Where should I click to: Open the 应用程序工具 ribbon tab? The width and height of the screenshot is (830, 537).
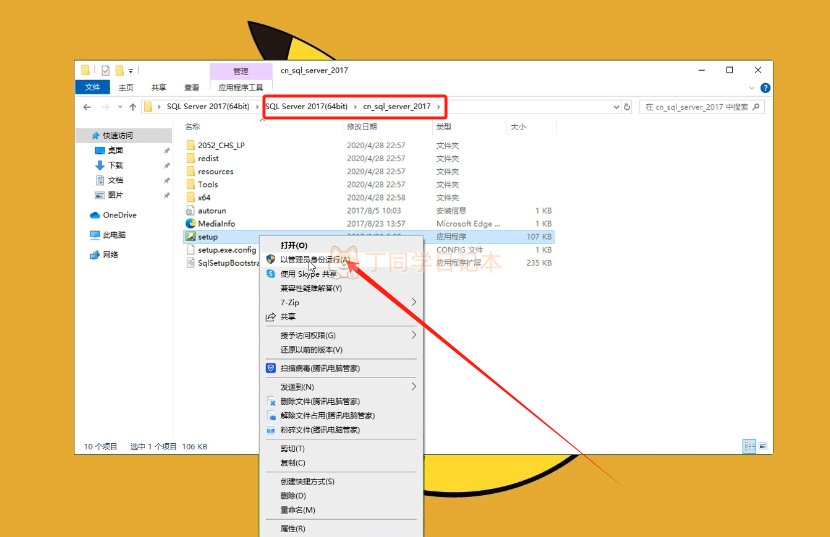(x=241, y=87)
